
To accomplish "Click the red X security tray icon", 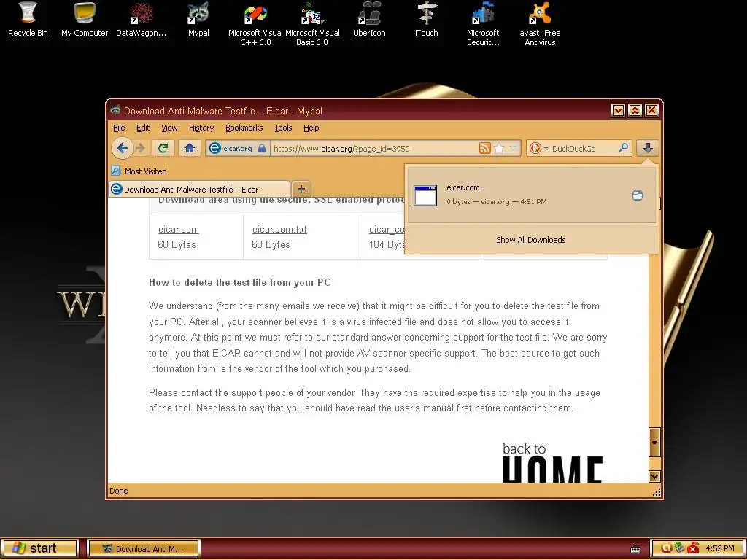I will 693,548.
